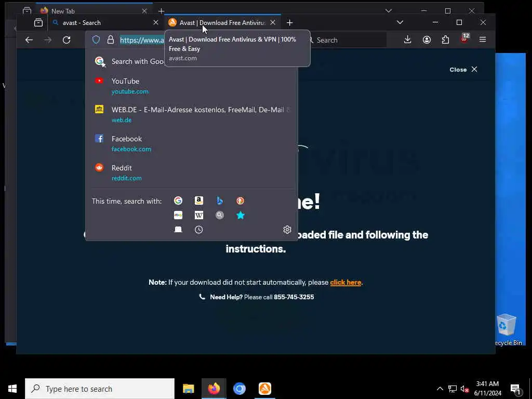The height and width of the screenshot is (399, 532).
Task: Open the Windows Start menu
Action: click(12, 389)
